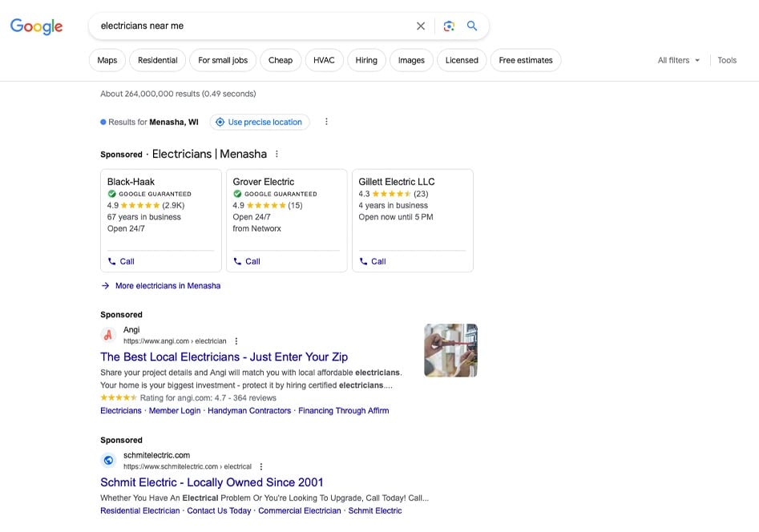Open the Electricians sitelink under Angi
759x532 pixels.
point(121,410)
